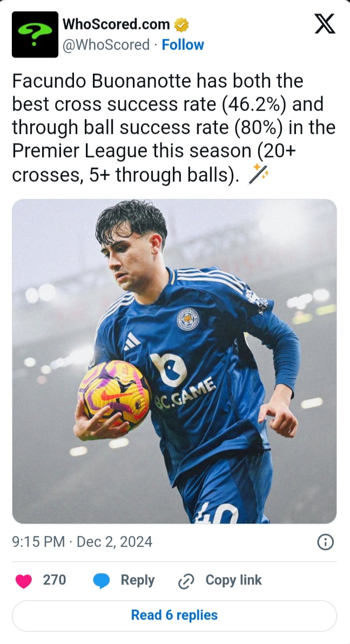
Task: Like the tweet with heart icon
Action: pyautogui.click(x=24, y=581)
